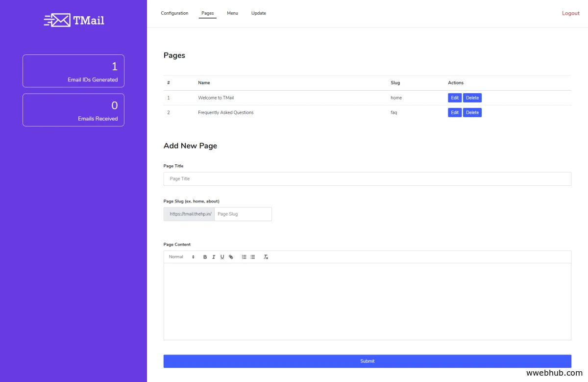Focus the Page Slug input field

(x=243, y=214)
